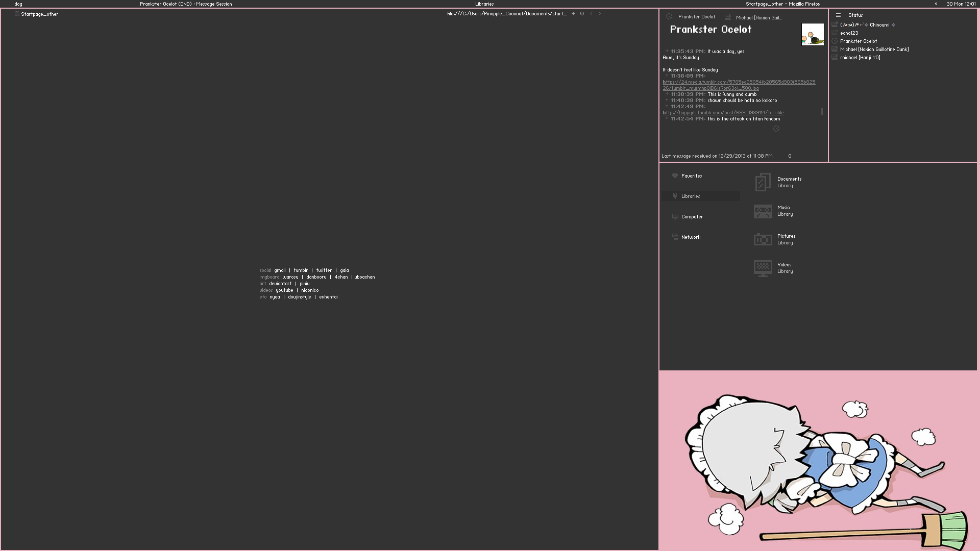
Task: Click the chat message scrollbar thumb
Action: click(822, 111)
